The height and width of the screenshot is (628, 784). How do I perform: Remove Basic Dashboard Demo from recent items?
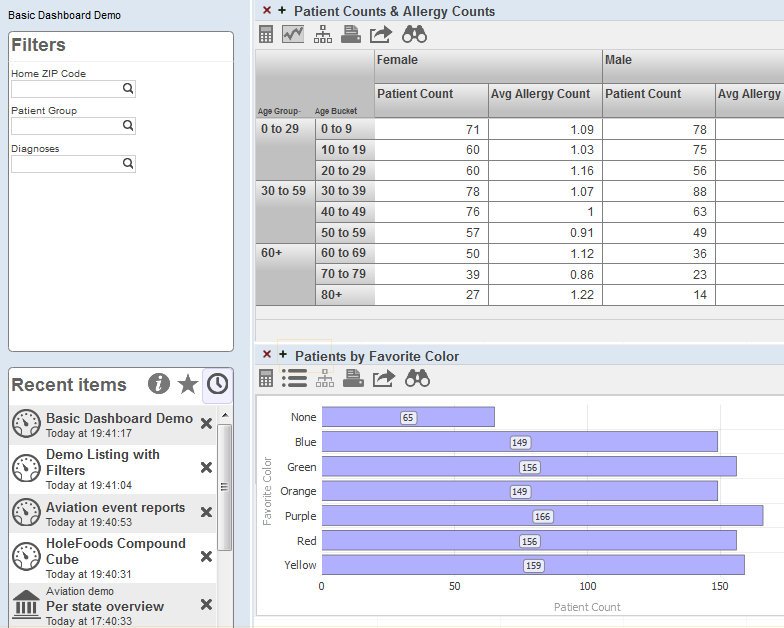[x=206, y=424]
